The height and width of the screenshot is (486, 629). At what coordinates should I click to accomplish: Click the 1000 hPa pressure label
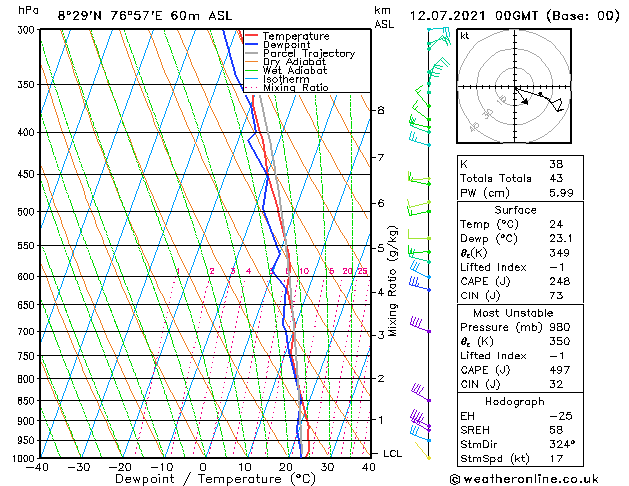pyautogui.click(x=25, y=459)
